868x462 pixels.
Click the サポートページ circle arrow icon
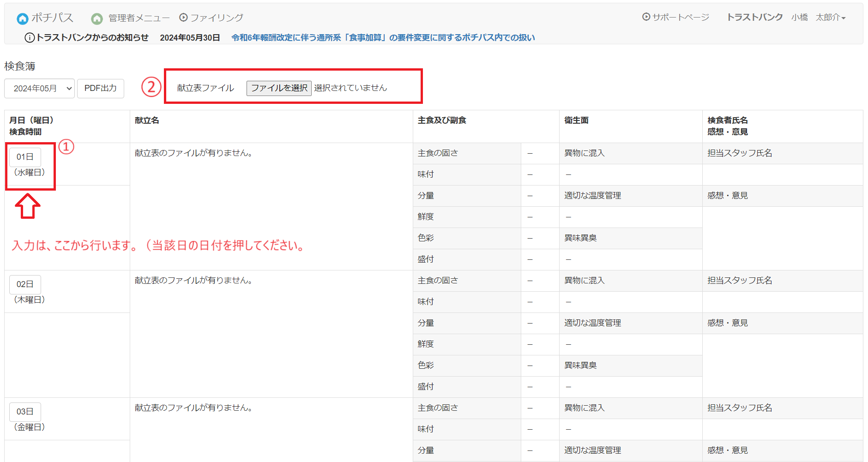coord(646,17)
